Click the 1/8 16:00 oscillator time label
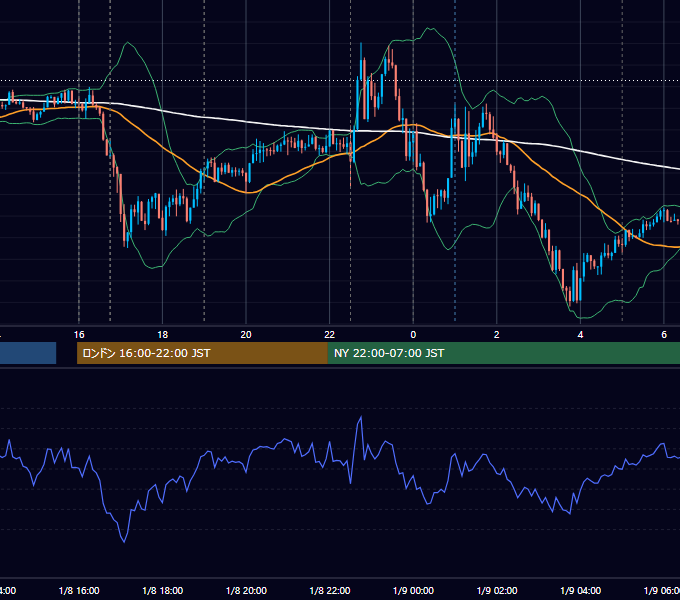Viewport: 680px width, 600px height. [x=79, y=590]
